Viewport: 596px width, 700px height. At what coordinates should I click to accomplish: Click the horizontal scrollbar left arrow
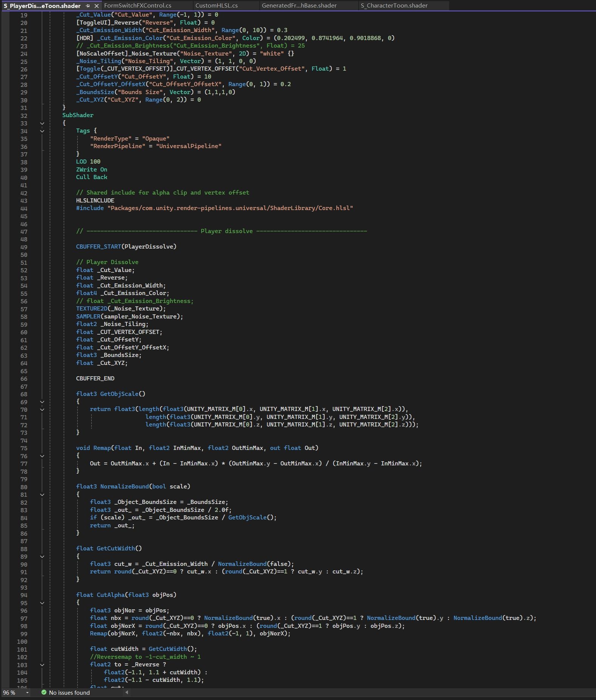pyautogui.click(x=126, y=692)
